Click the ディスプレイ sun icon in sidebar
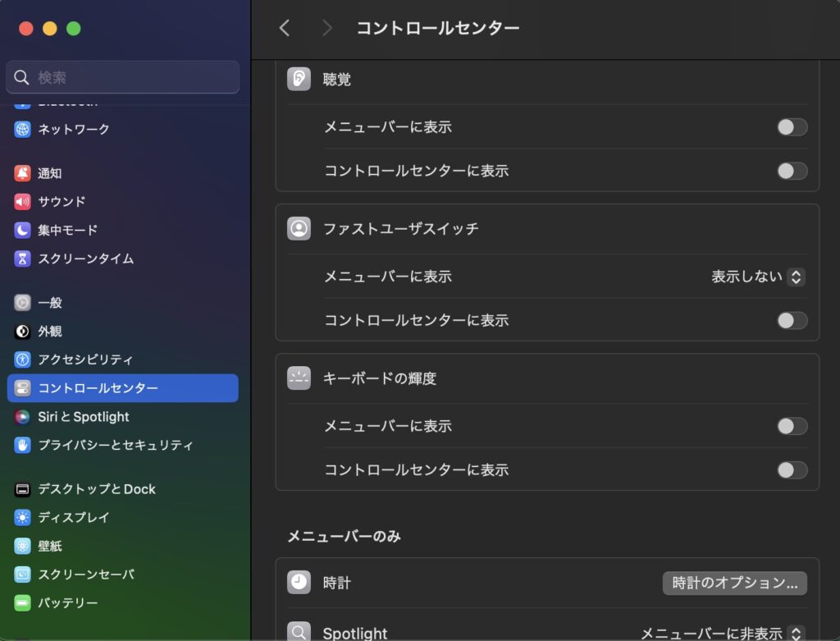The height and width of the screenshot is (641, 840). [23, 518]
